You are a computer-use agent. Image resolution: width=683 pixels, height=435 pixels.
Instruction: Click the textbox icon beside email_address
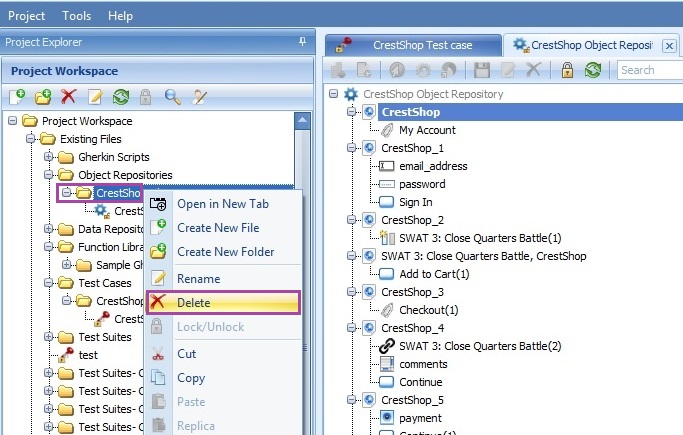click(x=386, y=166)
